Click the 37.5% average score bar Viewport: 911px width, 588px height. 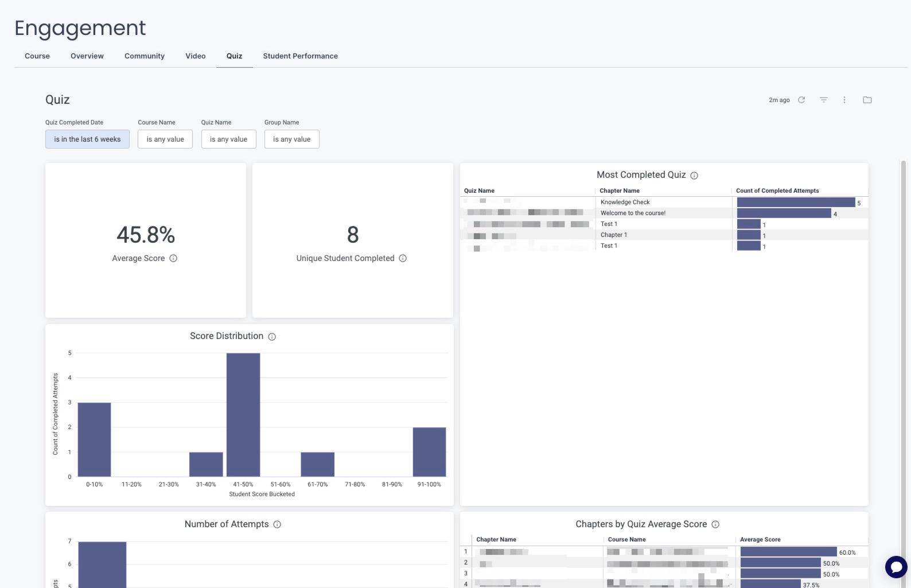(770, 584)
